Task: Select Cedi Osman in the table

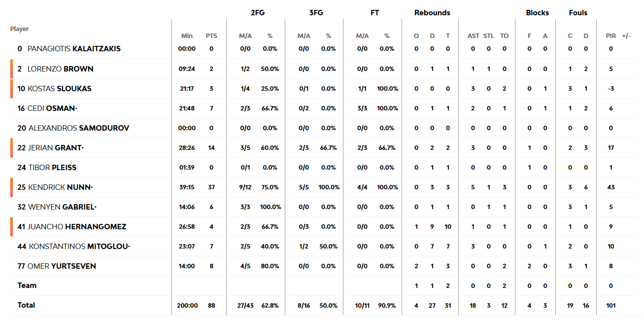Action: pyautogui.click(x=53, y=108)
